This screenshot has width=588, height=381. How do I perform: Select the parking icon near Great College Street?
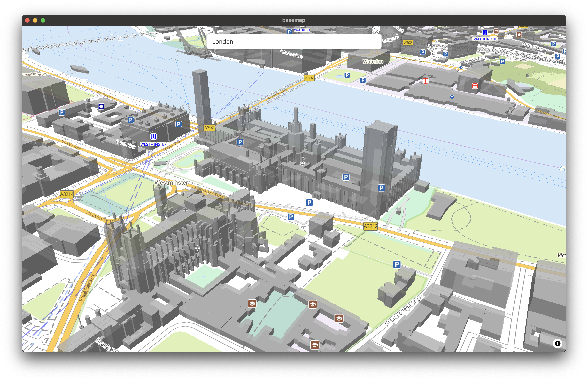[x=397, y=264]
